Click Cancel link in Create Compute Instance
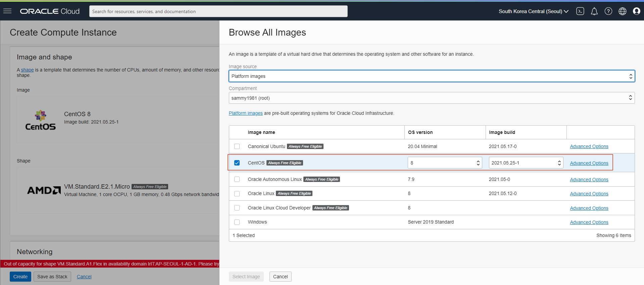 pos(84,277)
